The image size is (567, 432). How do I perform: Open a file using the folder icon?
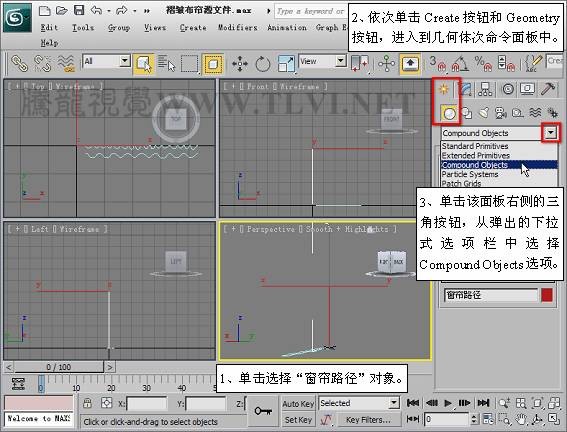pyautogui.click(x=61, y=10)
